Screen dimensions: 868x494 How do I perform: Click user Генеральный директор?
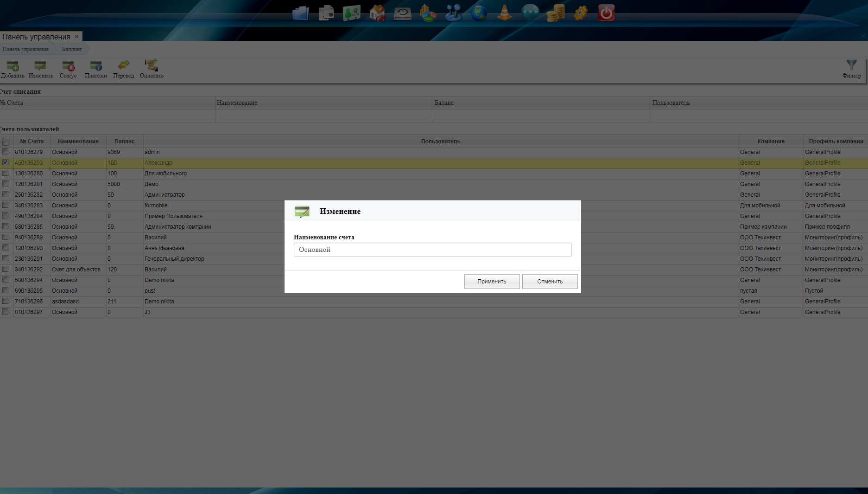click(174, 259)
